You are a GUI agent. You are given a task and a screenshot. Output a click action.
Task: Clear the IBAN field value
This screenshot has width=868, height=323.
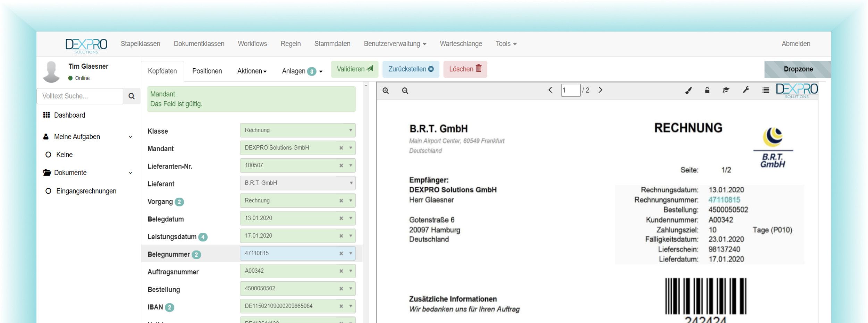[341, 306]
